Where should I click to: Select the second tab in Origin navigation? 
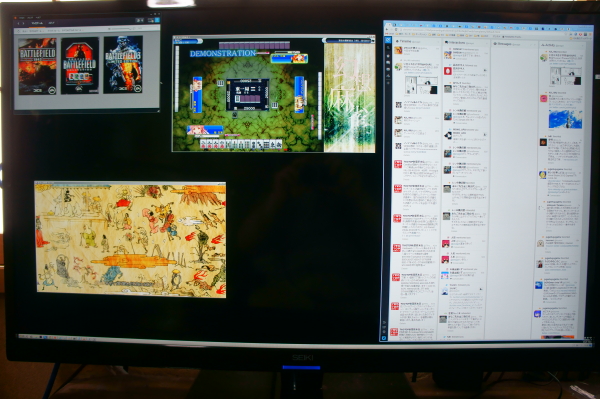pos(51,23)
